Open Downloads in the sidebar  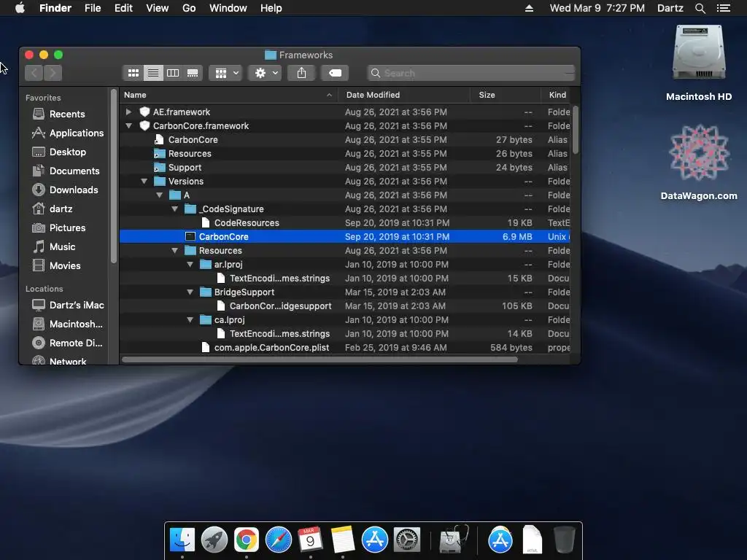[65, 190]
